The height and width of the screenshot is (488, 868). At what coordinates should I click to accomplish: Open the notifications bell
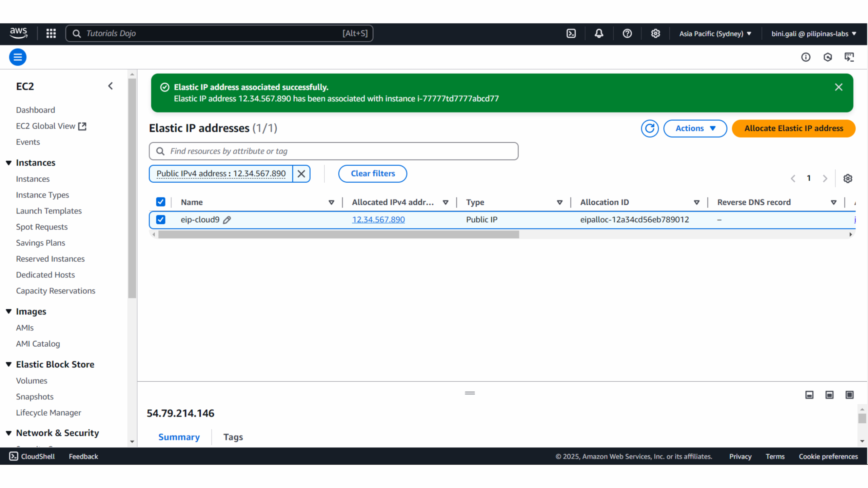click(599, 33)
